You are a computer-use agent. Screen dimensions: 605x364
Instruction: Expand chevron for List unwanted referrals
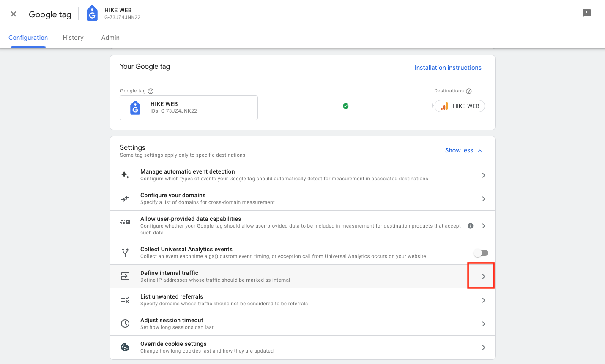484,300
